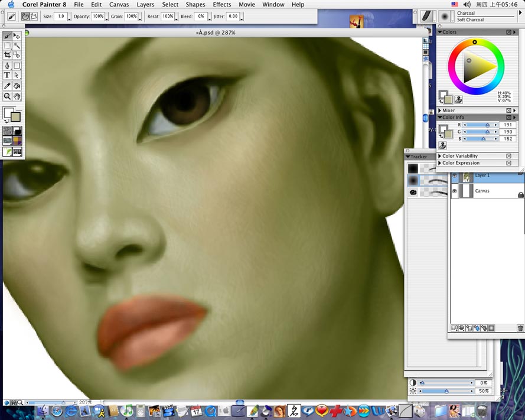Swap main and additional colors in toolbox

[x=6, y=121]
